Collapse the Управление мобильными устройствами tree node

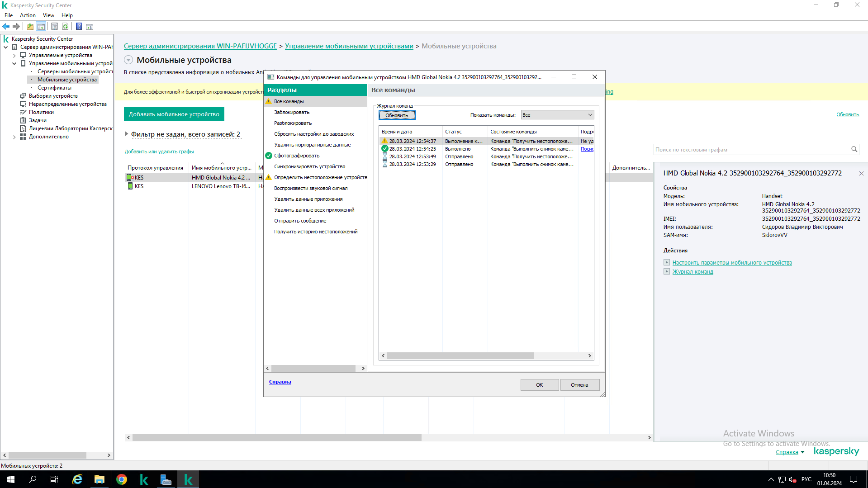[14, 63]
